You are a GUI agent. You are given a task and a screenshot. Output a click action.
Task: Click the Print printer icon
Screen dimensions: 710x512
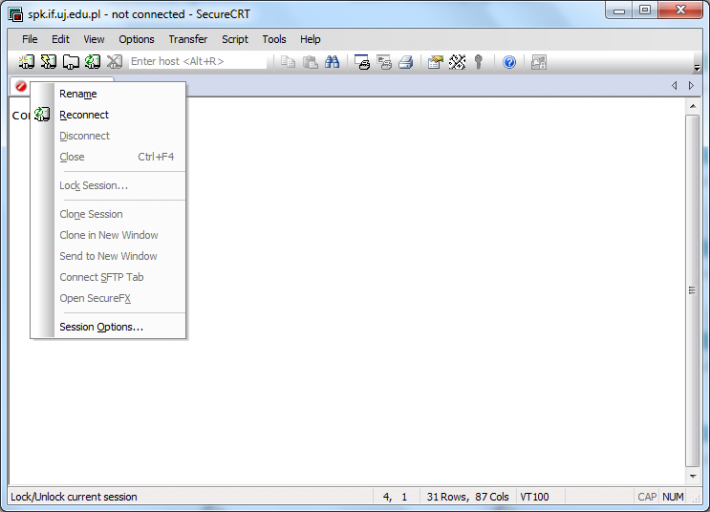click(x=406, y=62)
